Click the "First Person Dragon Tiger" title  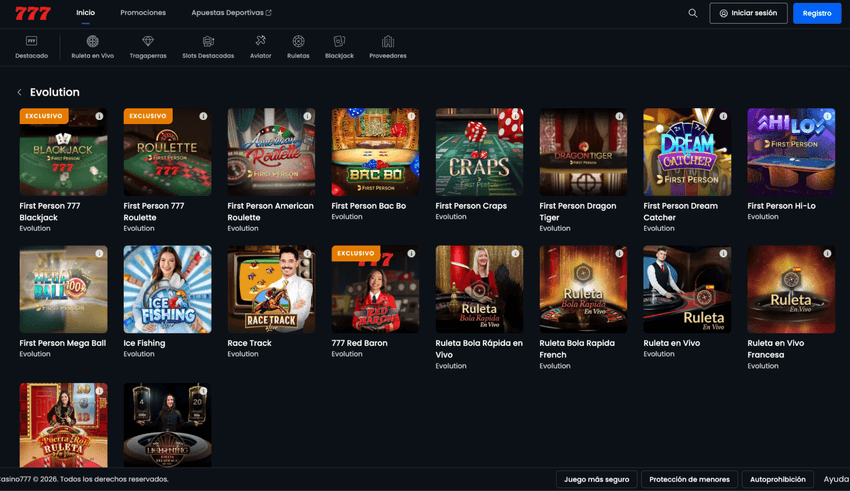tap(578, 212)
